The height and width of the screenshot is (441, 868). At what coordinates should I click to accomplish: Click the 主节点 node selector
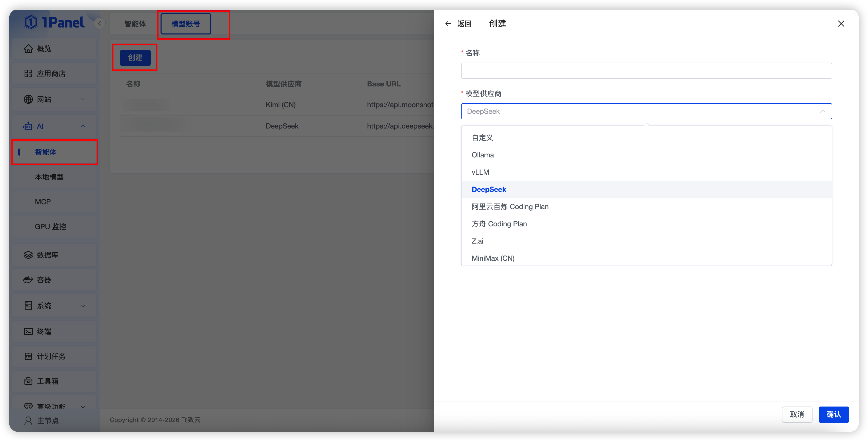[48, 421]
